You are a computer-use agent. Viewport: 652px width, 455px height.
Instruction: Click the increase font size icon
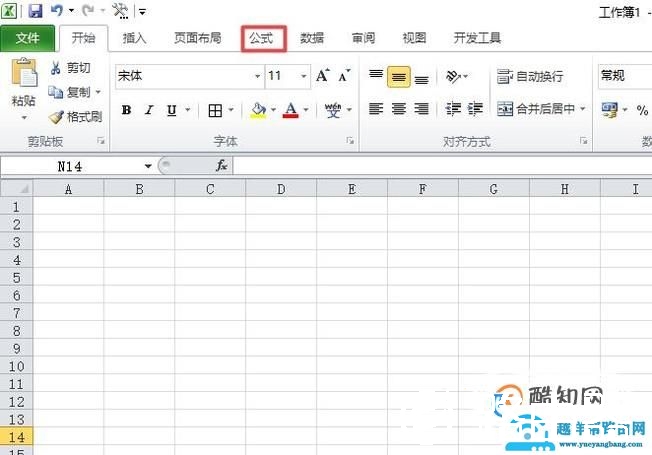point(323,76)
